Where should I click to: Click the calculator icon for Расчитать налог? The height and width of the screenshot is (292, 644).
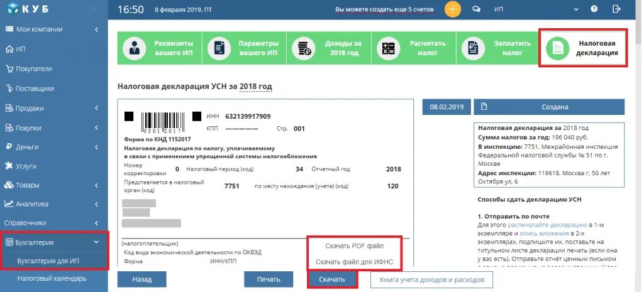click(388, 48)
